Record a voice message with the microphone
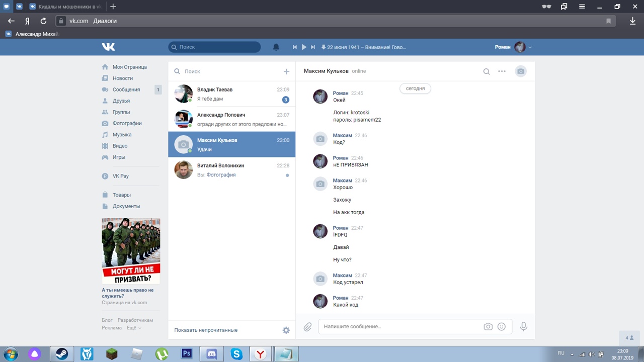Viewport: 644px width, 362px height. click(x=523, y=326)
